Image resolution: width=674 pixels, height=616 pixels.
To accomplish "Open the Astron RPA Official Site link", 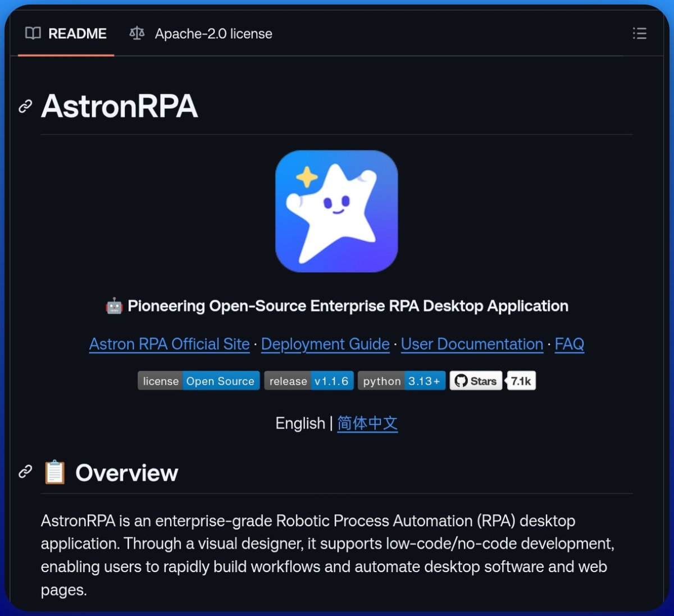I will (x=169, y=344).
